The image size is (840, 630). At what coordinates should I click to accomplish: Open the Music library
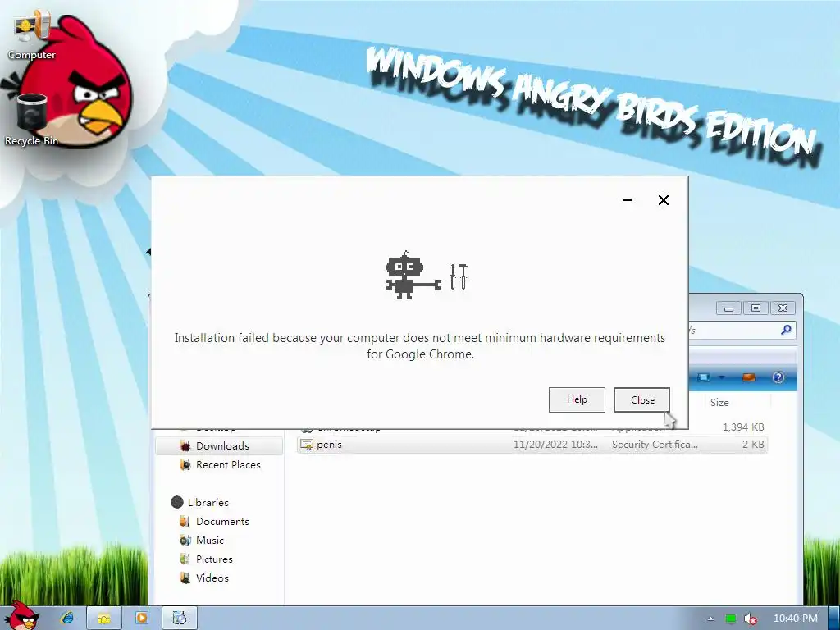210,540
